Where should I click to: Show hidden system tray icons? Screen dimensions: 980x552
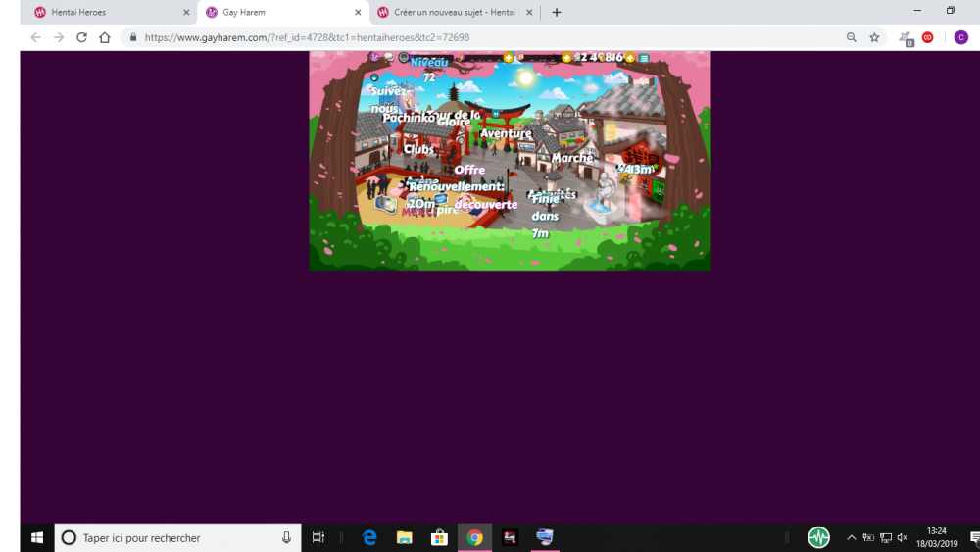click(851, 537)
